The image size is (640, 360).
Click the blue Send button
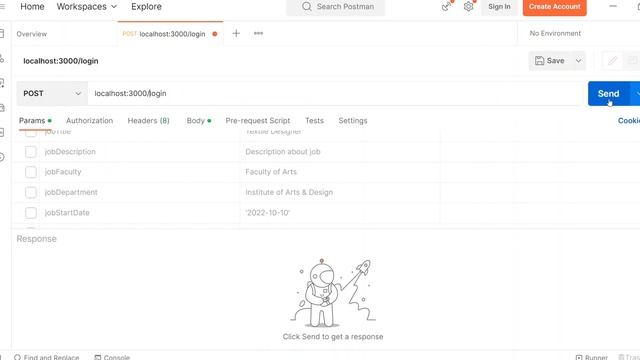pos(609,93)
